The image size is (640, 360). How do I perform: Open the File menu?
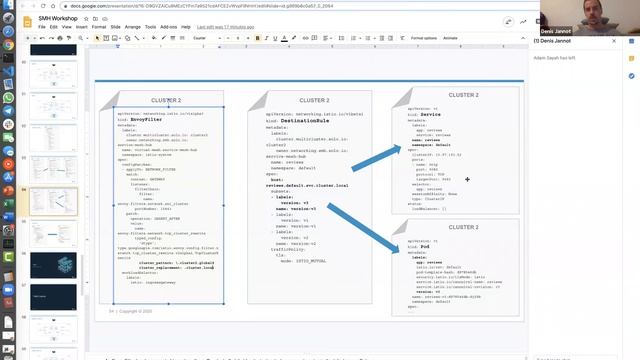42,27
